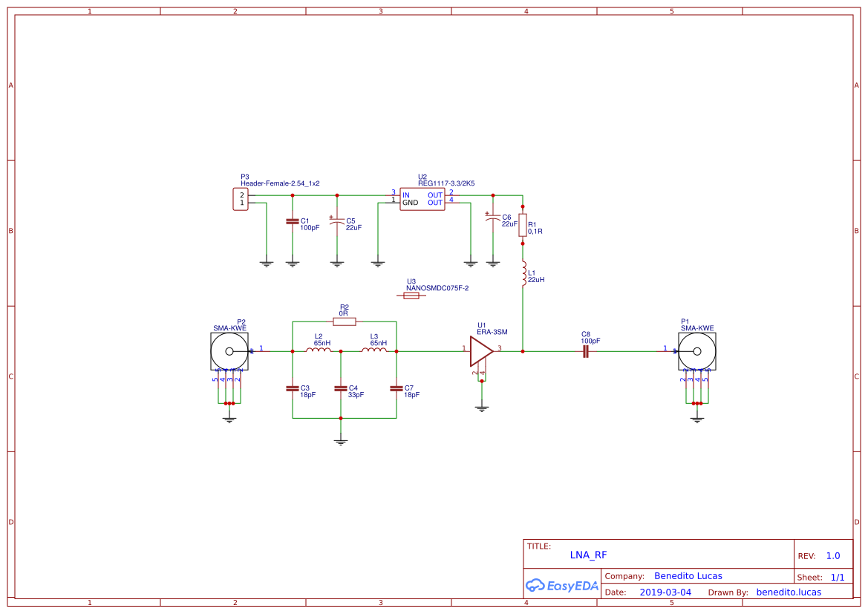
Task: Select the LNA_RF title text
Action: coord(588,555)
